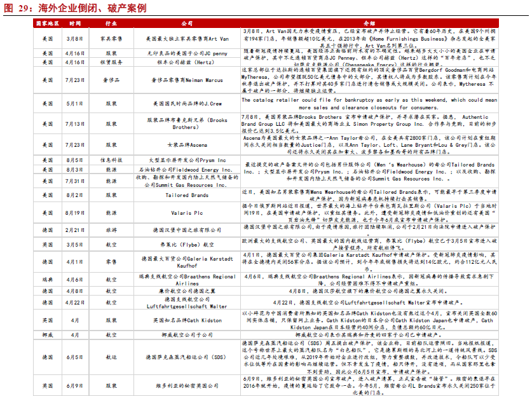Click the '8月19日' date cell
The width and height of the screenshot is (532, 396).
pyautogui.click(x=75, y=213)
